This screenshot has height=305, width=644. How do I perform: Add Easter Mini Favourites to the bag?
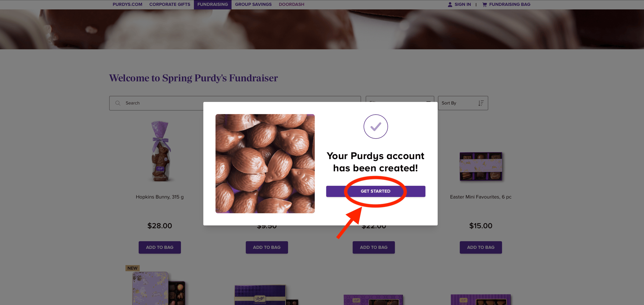[x=481, y=247]
